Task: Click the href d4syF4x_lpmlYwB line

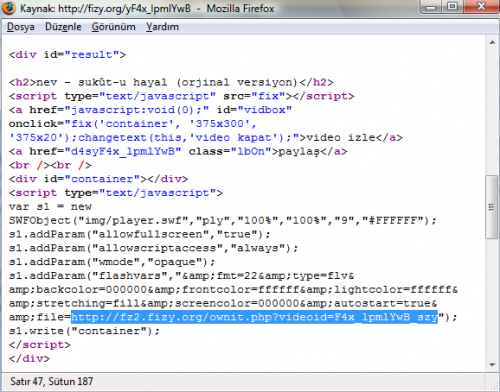Action: click(x=178, y=152)
